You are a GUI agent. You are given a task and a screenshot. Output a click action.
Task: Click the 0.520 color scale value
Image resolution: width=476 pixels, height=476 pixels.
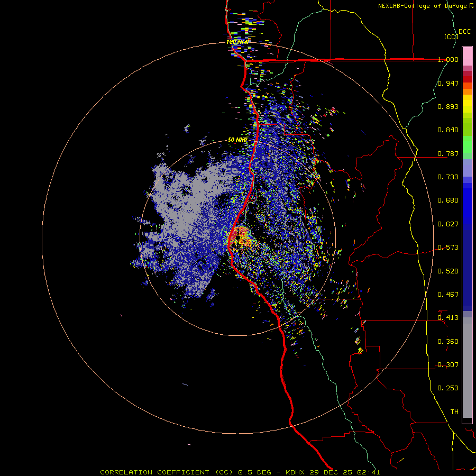[x=448, y=271]
